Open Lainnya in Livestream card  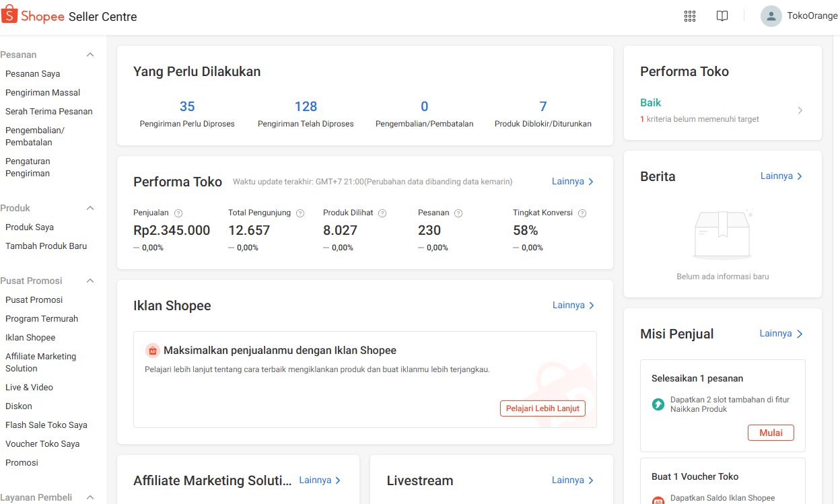pyautogui.click(x=573, y=480)
